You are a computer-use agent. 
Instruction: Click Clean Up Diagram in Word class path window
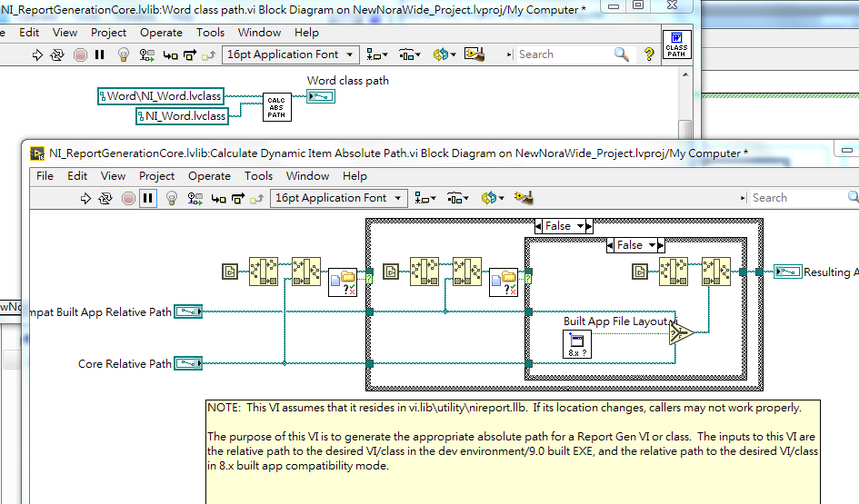click(474, 54)
